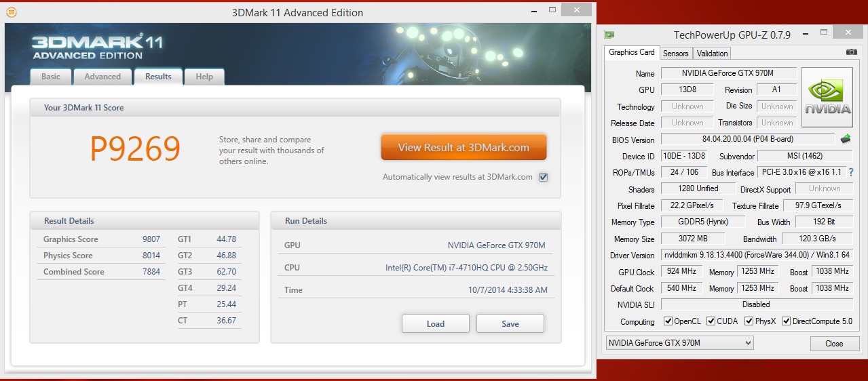Click the Subvendor MSI (1462) field
Viewport: 868px width, 381px height.
tap(805, 156)
